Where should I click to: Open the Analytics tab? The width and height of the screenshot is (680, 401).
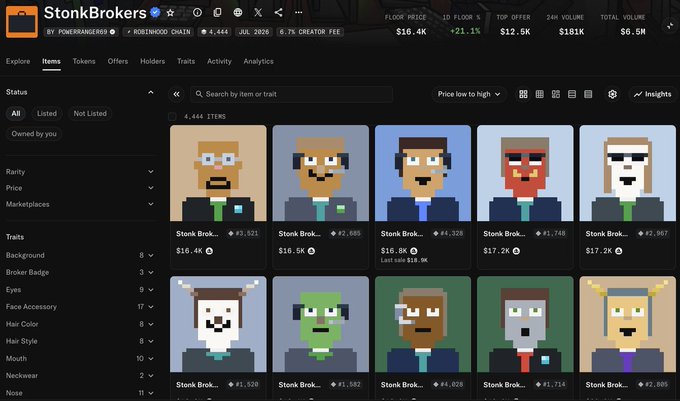tap(258, 62)
